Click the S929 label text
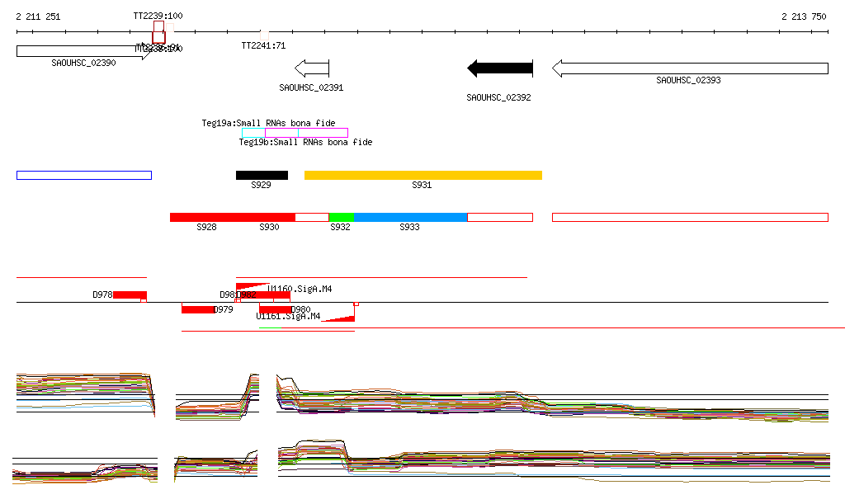This screenshot has height=504, width=845. coord(261,186)
